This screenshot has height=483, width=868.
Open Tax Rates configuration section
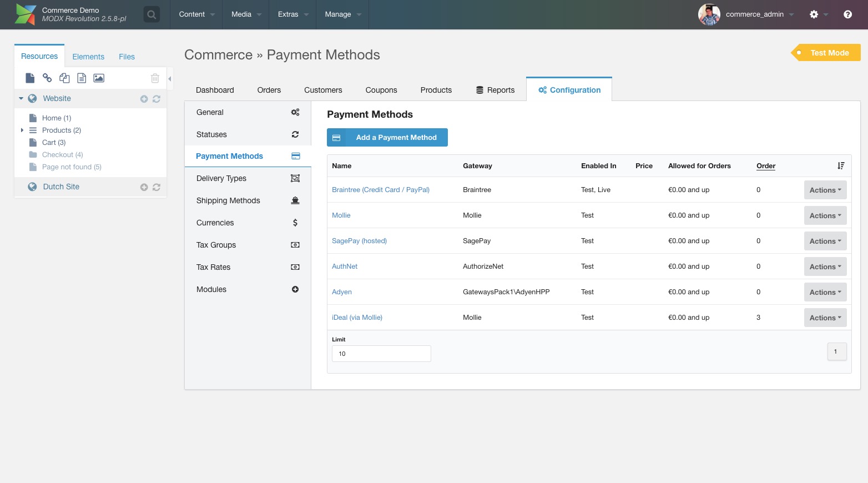click(x=248, y=267)
